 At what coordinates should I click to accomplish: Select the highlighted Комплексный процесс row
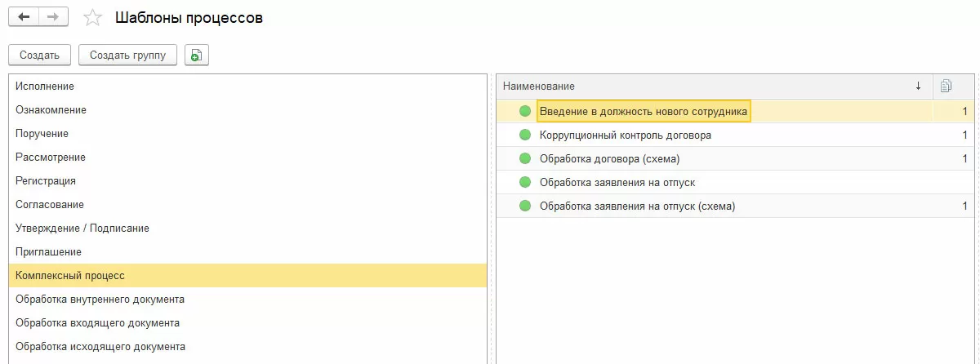tap(247, 275)
